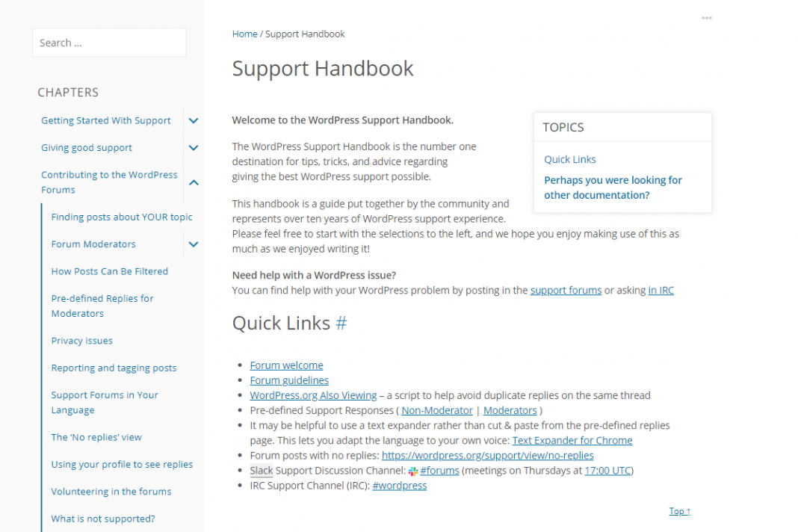Visit the no-replies forum posts link

pyautogui.click(x=487, y=455)
